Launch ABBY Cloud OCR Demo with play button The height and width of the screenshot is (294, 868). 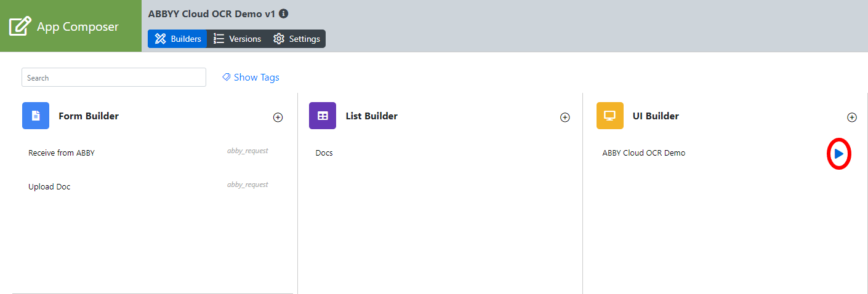click(x=838, y=154)
